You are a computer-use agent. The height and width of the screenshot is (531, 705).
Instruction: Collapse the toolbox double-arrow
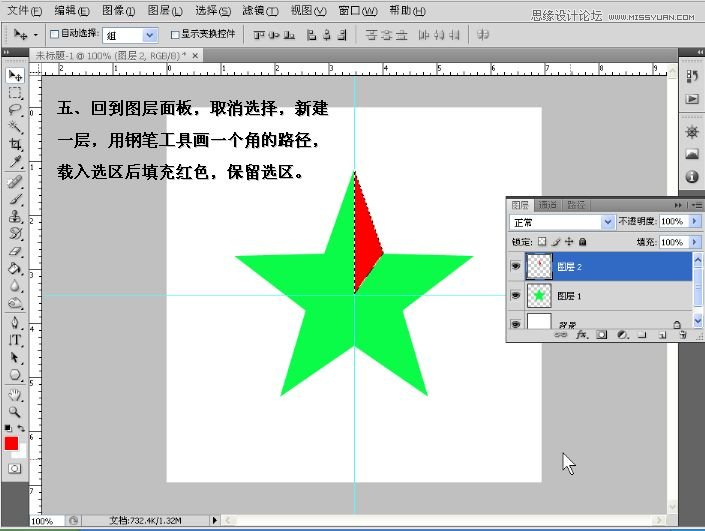pyautogui.click(x=6, y=53)
